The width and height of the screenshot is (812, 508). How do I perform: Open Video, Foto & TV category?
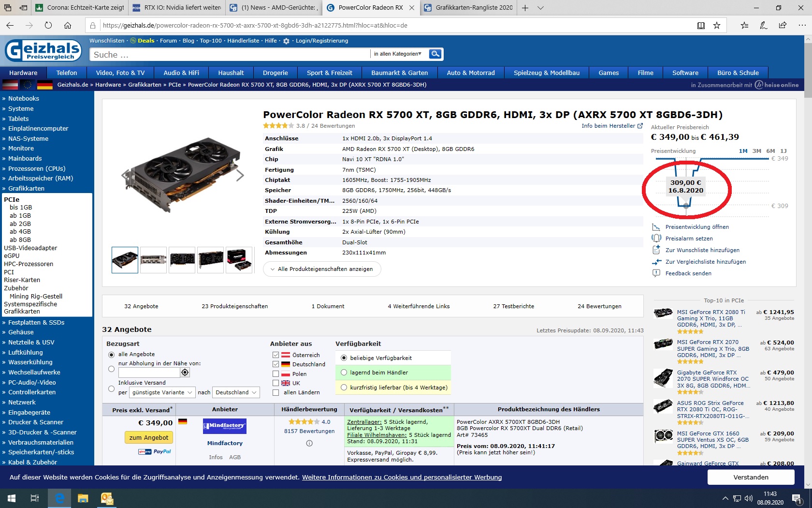coord(120,73)
